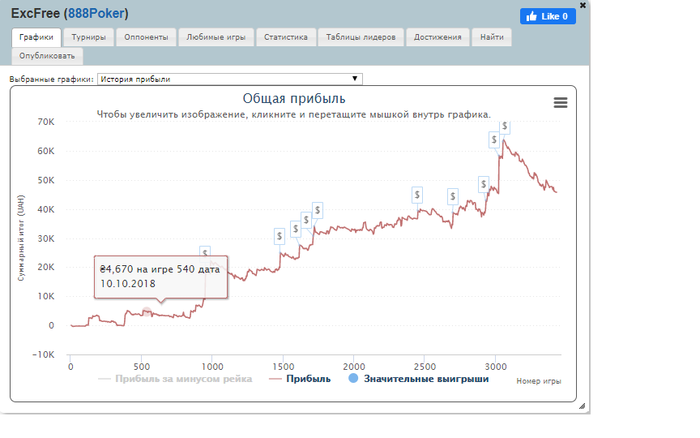Open the chart hamburger menu
The height and width of the screenshot is (438, 700).
tap(560, 102)
